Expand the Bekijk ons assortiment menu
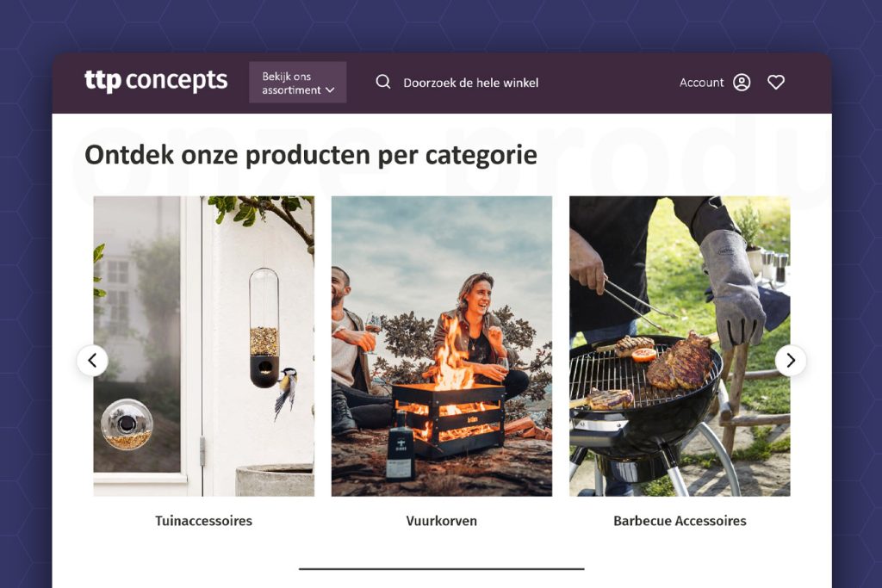 pyautogui.click(x=297, y=83)
